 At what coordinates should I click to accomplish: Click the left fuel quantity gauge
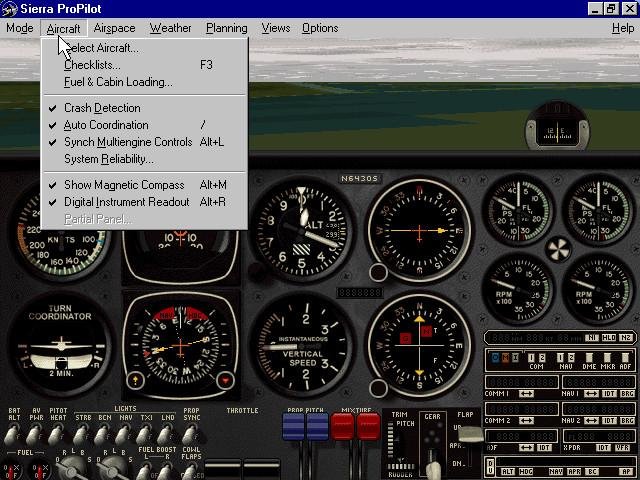click(x=10, y=470)
